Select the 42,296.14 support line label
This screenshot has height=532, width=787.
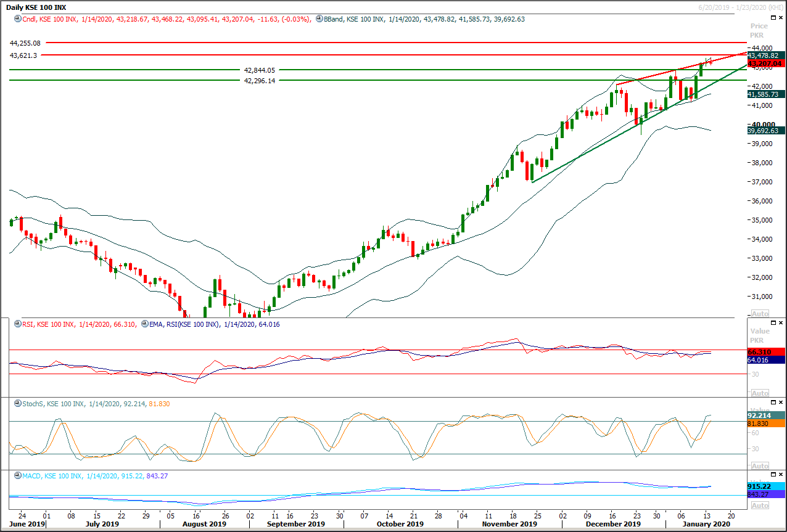259,81
